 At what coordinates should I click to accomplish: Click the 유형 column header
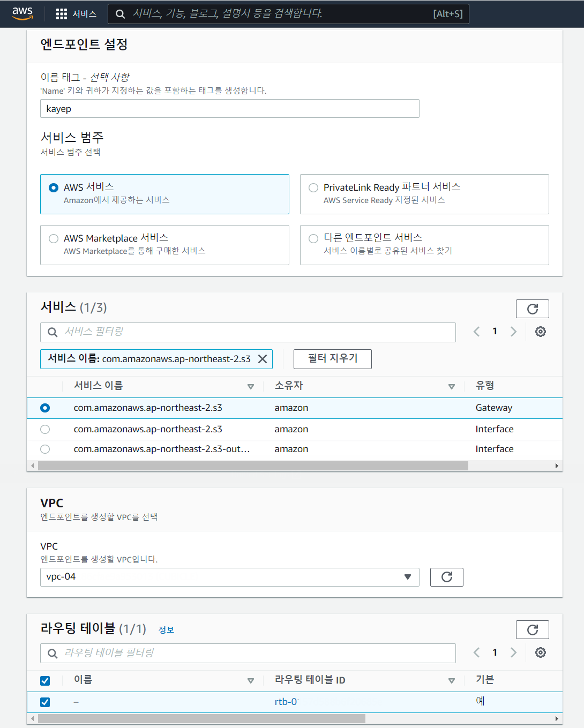[x=485, y=386]
